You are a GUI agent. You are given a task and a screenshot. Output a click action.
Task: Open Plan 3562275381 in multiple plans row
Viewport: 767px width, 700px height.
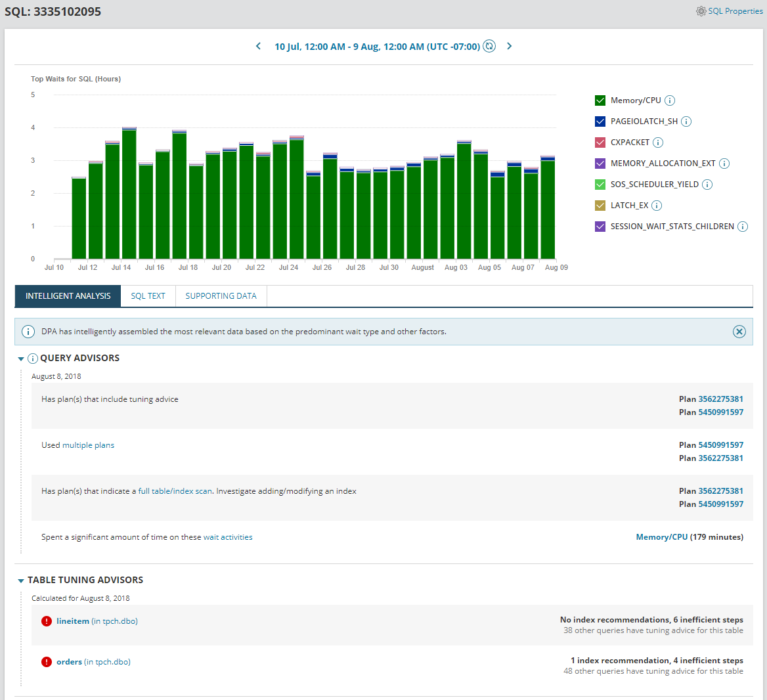[720, 458]
